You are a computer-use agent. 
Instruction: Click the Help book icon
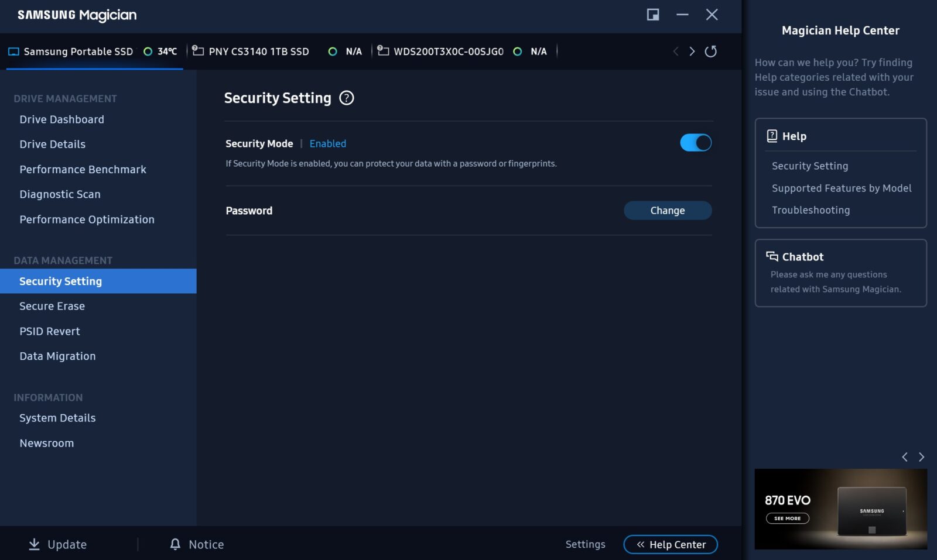(772, 136)
